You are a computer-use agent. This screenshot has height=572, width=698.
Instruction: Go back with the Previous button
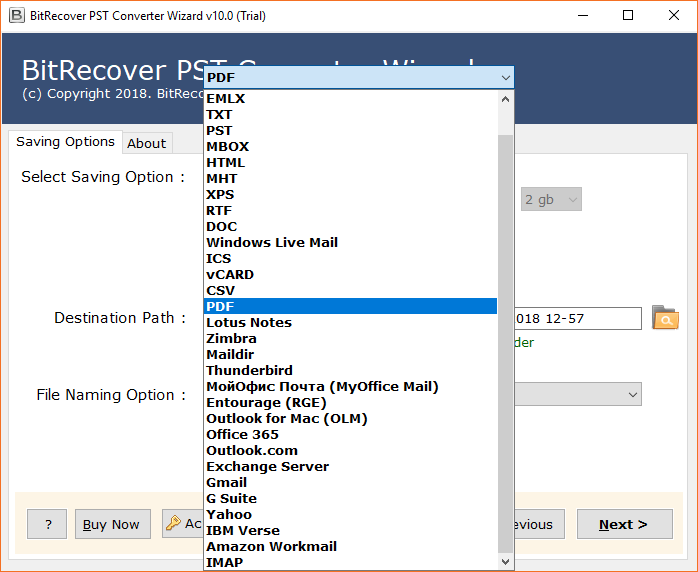539,524
